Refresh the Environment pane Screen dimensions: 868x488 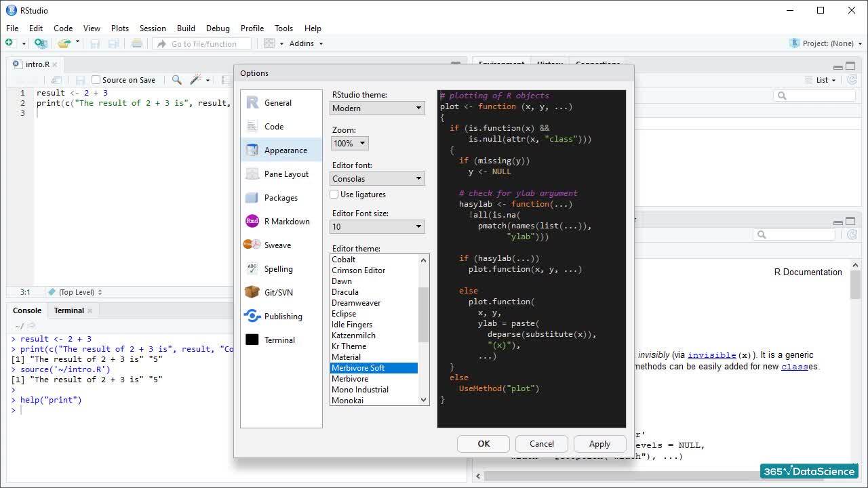point(853,80)
